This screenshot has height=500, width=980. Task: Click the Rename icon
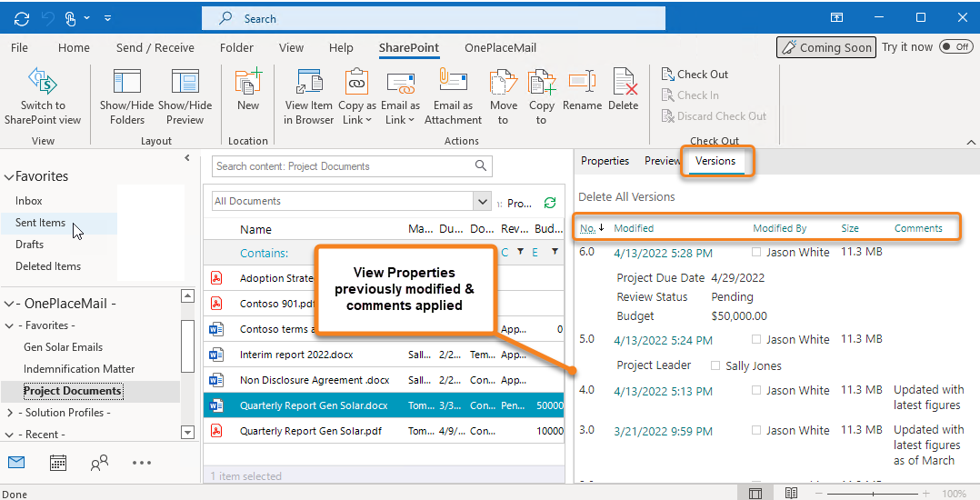582,81
